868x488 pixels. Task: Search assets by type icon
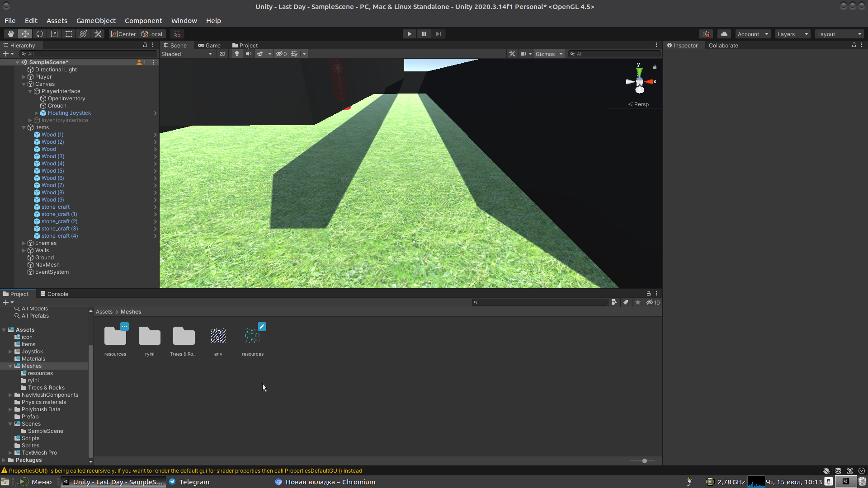click(x=614, y=302)
